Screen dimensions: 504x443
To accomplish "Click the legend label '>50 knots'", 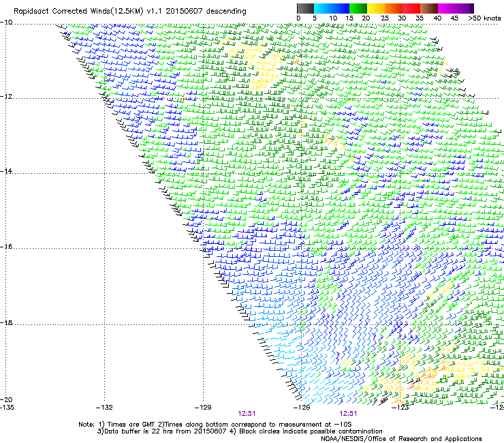I will point(484,18).
